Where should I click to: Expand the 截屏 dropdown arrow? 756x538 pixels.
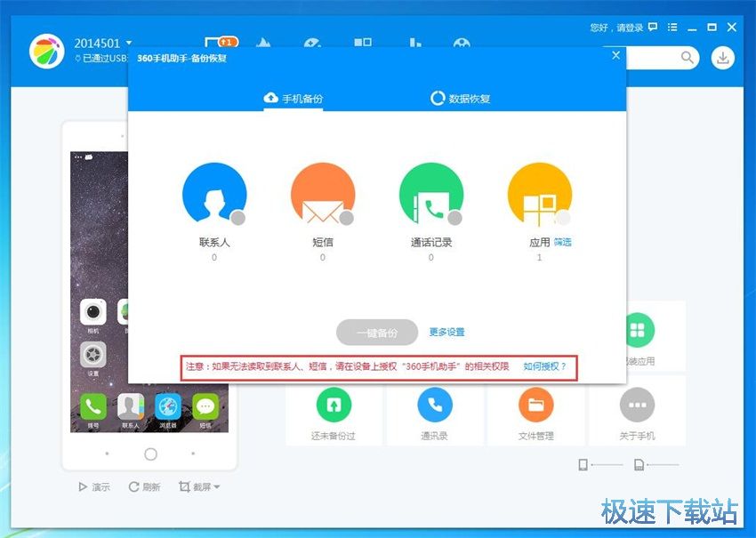(x=217, y=487)
